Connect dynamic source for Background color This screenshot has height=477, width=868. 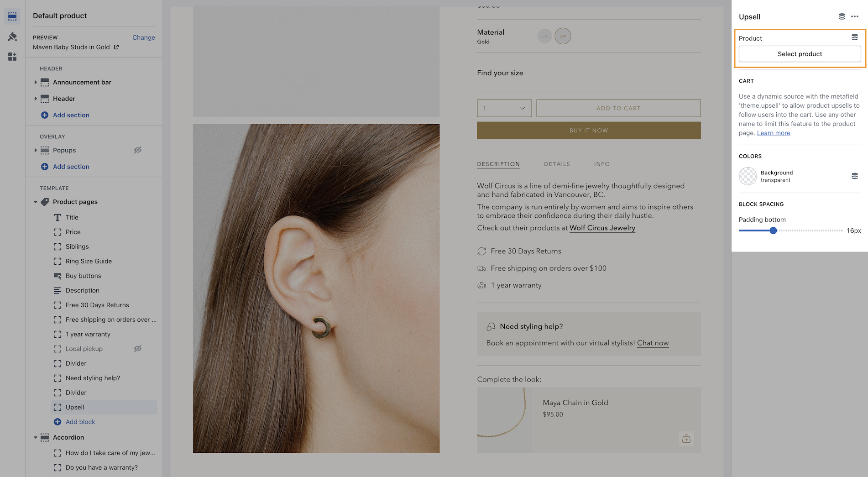pos(854,176)
